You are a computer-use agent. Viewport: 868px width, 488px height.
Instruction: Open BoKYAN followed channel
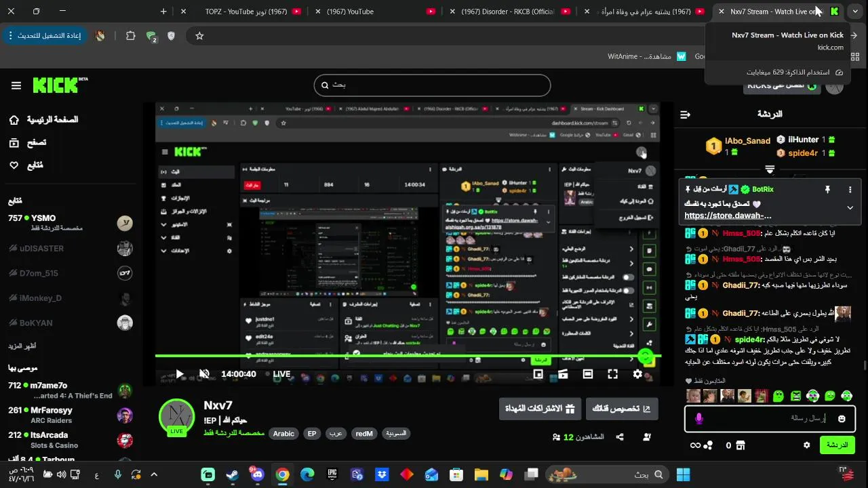click(71, 323)
